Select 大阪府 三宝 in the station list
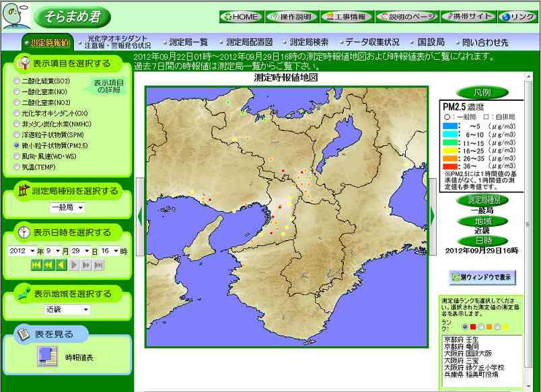 464,360
